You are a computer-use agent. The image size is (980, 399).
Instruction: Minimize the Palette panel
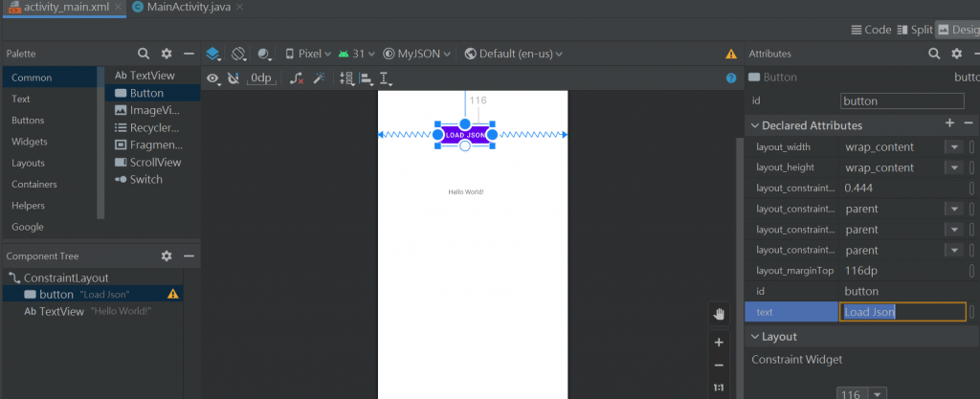click(189, 54)
